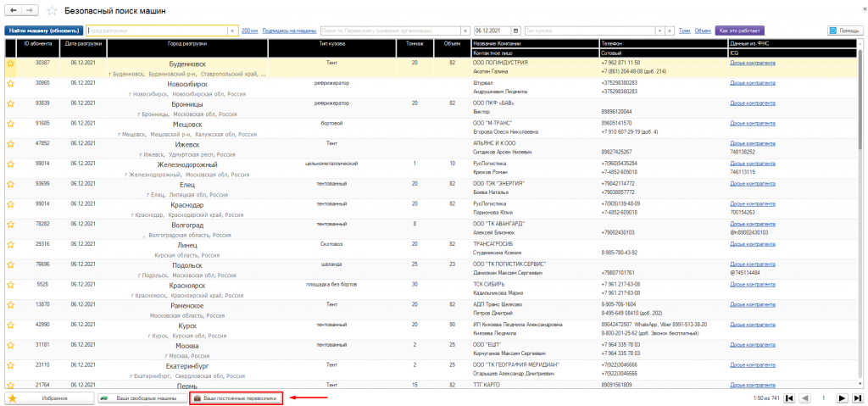Star the Мещовск row as favorite
868x406 pixels.
click(10, 124)
